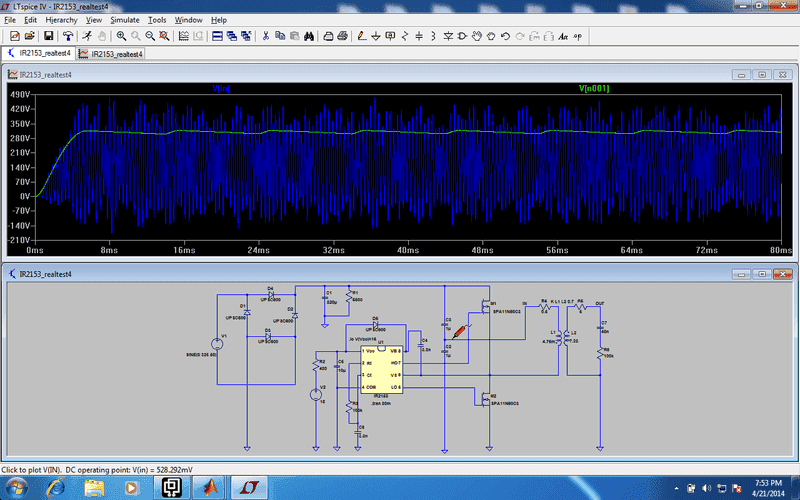Select the Cut scissors tool
Viewport: 800px width, 500px height.
(x=265, y=36)
